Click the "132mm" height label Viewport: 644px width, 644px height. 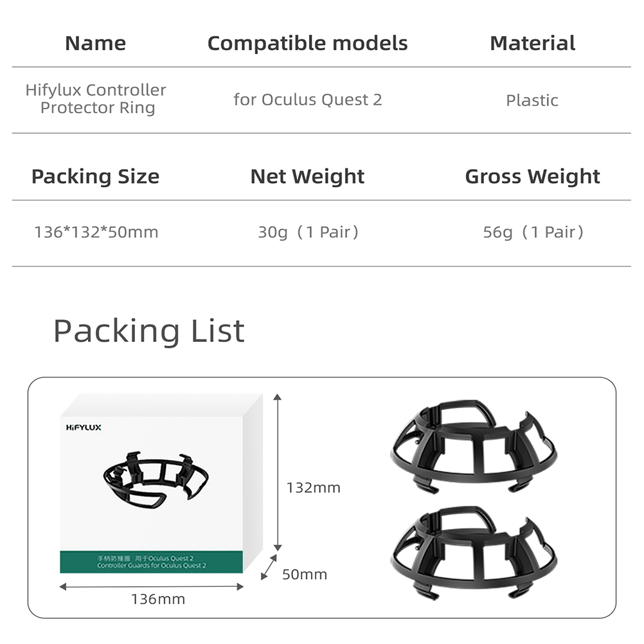click(x=313, y=488)
